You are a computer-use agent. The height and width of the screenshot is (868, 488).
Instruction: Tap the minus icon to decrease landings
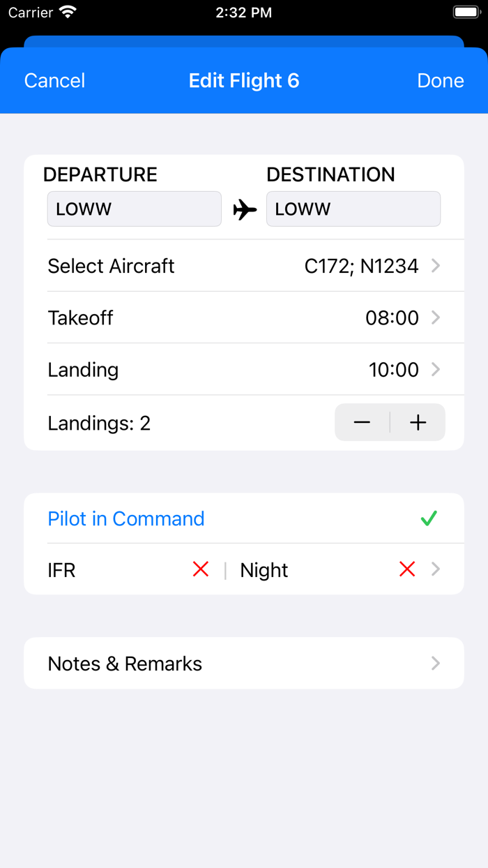(x=363, y=422)
